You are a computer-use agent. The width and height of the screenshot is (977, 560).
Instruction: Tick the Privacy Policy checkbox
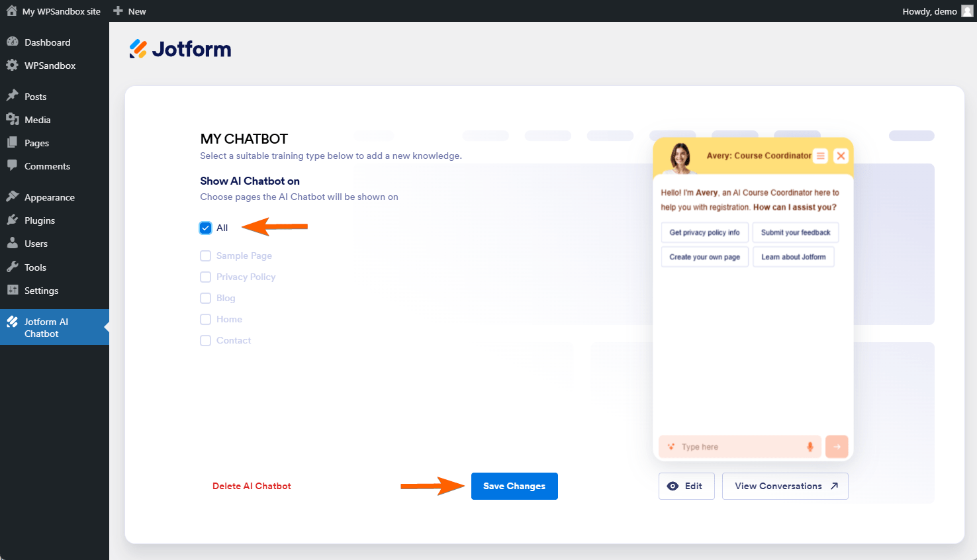point(206,277)
